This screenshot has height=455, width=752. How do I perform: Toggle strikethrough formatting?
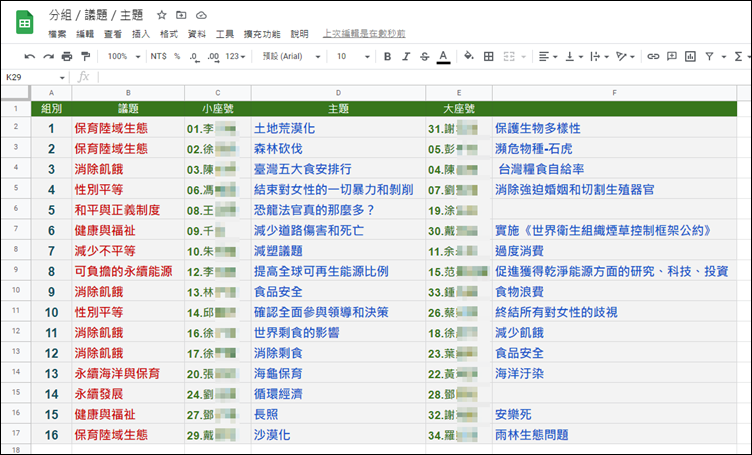[x=424, y=57]
